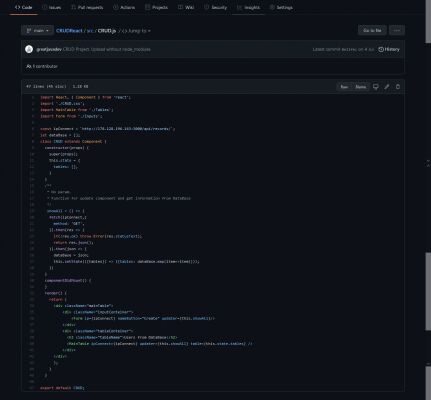Click the pencil edit file icon

387,87
